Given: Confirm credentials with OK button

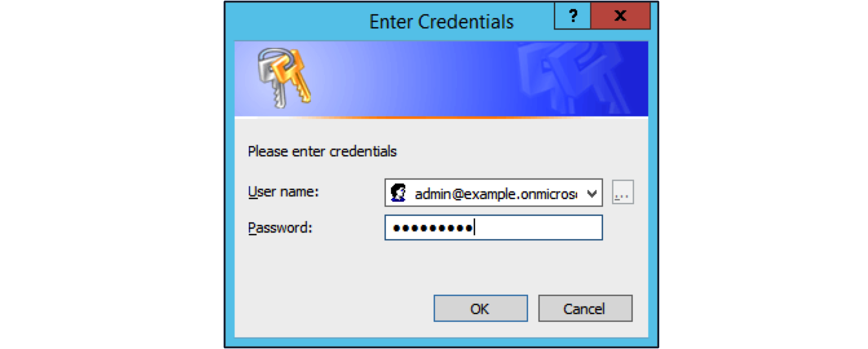Looking at the screenshot, I should coord(480,309).
